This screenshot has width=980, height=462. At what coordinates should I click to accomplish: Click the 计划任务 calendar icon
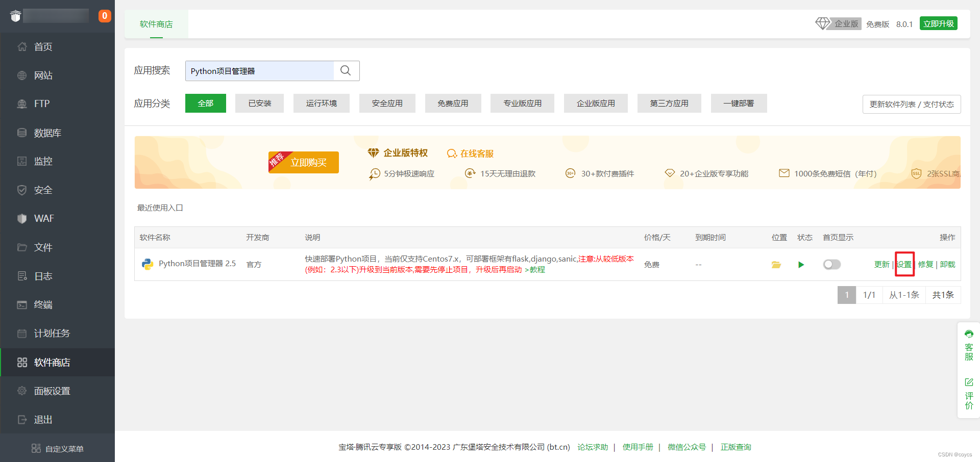tap(22, 333)
